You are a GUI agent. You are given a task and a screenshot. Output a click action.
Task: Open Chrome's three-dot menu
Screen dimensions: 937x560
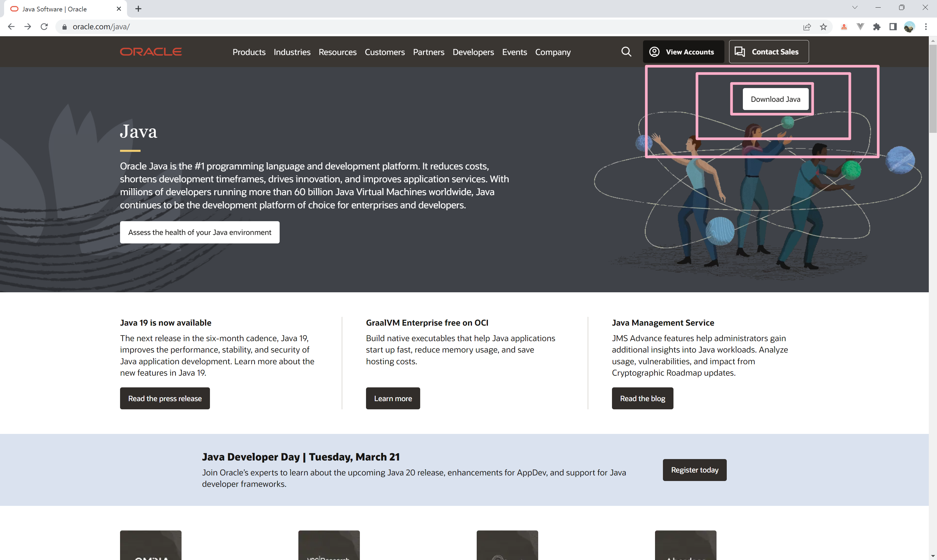coord(926,27)
